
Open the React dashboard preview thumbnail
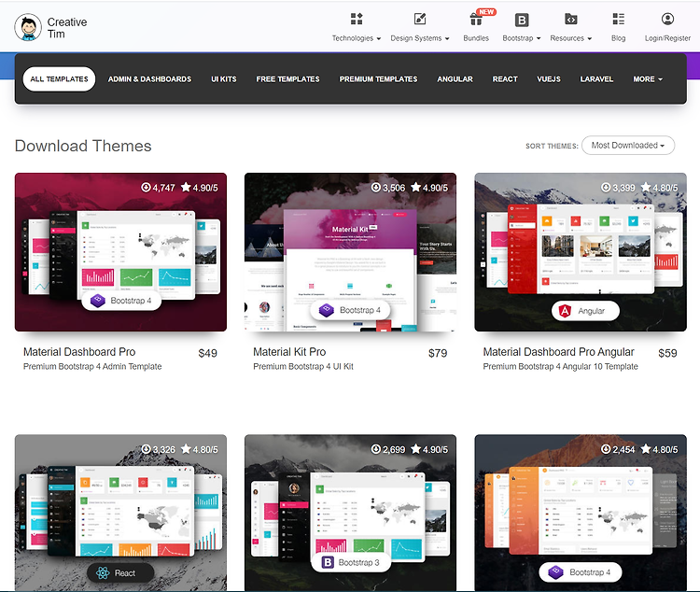pyautogui.click(x=120, y=513)
